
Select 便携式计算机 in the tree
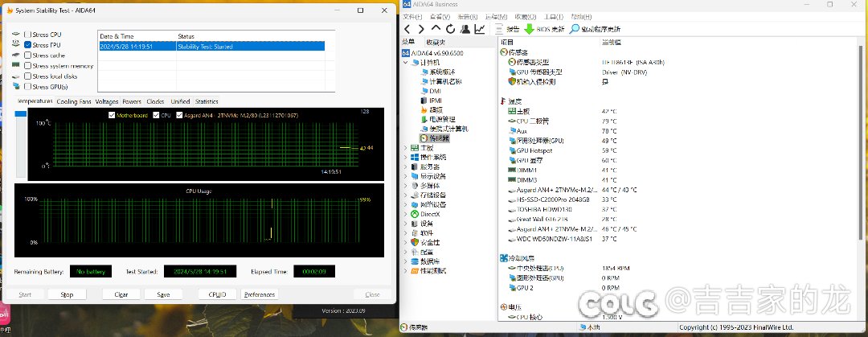coord(444,129)
